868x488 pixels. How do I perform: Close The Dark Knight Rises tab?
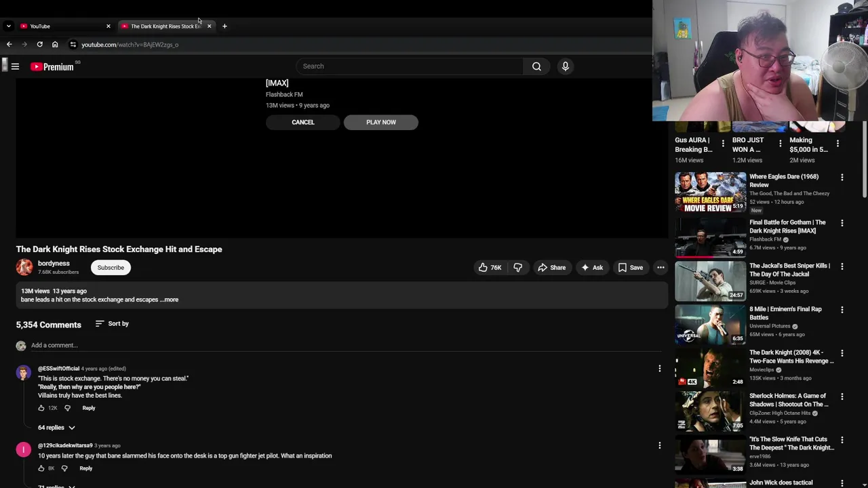[209, 26]
